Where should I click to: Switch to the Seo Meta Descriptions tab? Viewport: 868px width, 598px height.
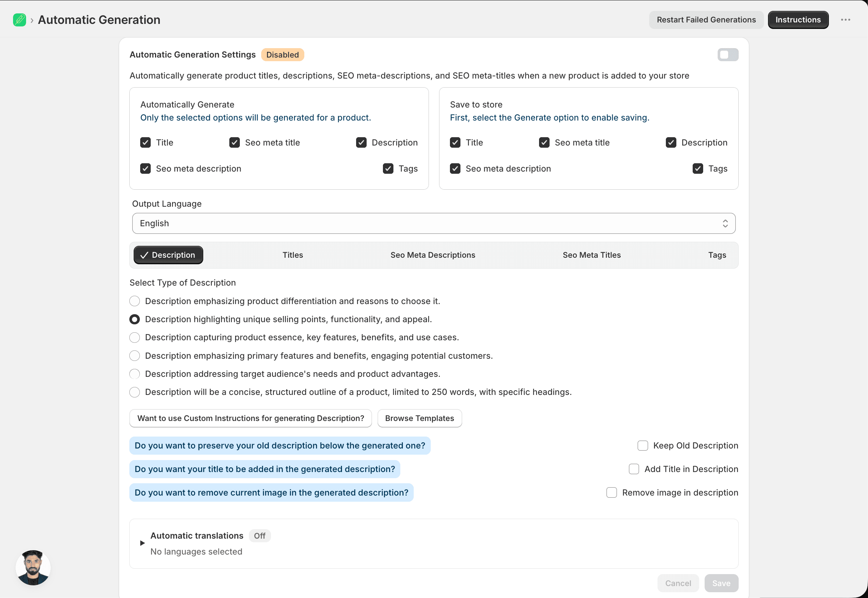(433, 255)
